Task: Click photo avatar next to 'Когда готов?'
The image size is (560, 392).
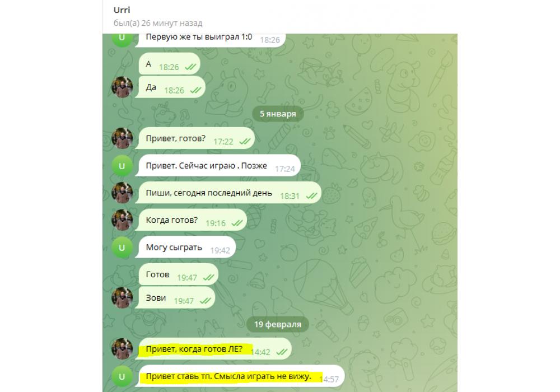Action: pyautogui.click(x=122, y=220)
